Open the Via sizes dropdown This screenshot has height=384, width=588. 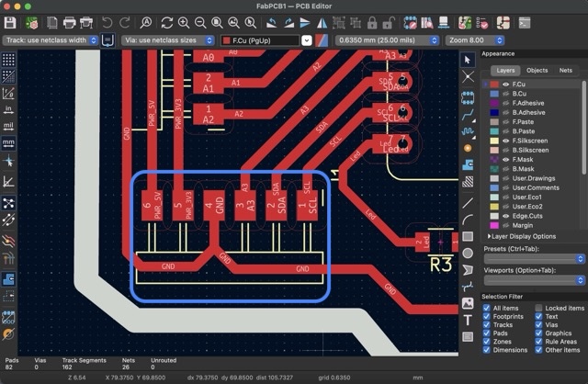(x=168, y=40)
